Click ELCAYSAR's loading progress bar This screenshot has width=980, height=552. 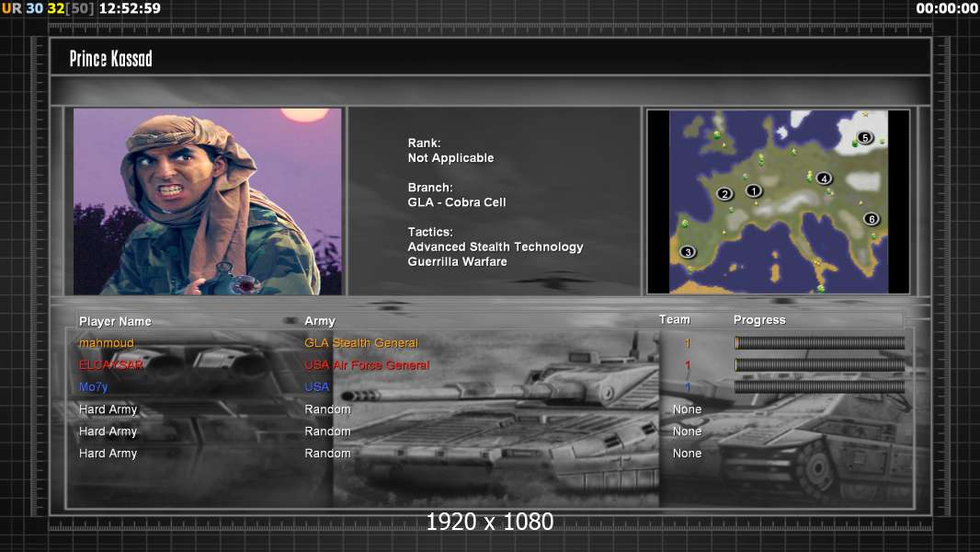[819, 365]
